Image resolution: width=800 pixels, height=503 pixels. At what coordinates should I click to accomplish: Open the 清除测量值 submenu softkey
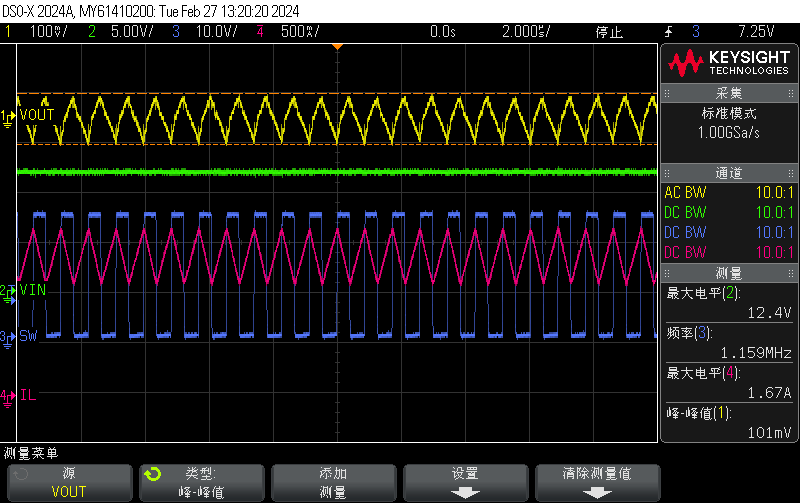[x=597, y=483]
